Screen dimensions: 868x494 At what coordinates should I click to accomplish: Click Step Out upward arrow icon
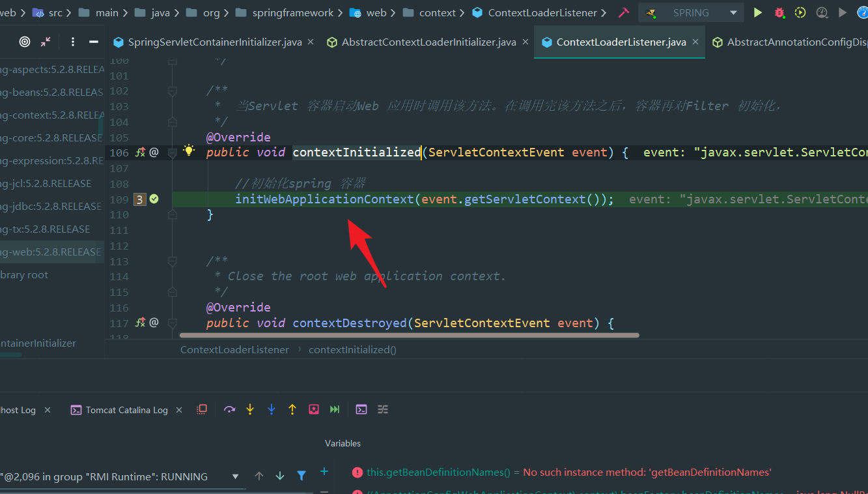click(292, 409)
